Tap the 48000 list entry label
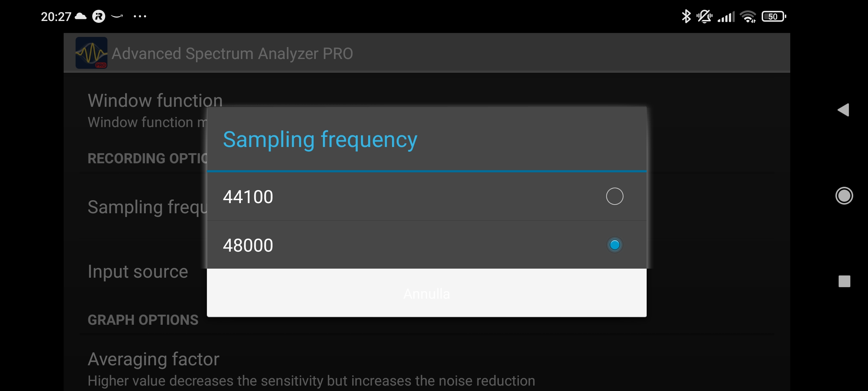868x391 pixels. coord(248,245)
